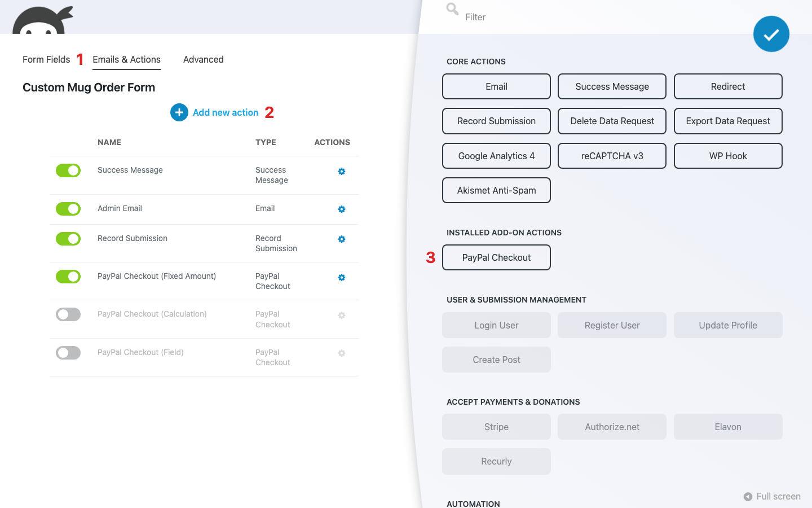This screenshot has height=508, width=812.
Task: Select the reCAPTCHA v3 action
Action: (612, 156)
